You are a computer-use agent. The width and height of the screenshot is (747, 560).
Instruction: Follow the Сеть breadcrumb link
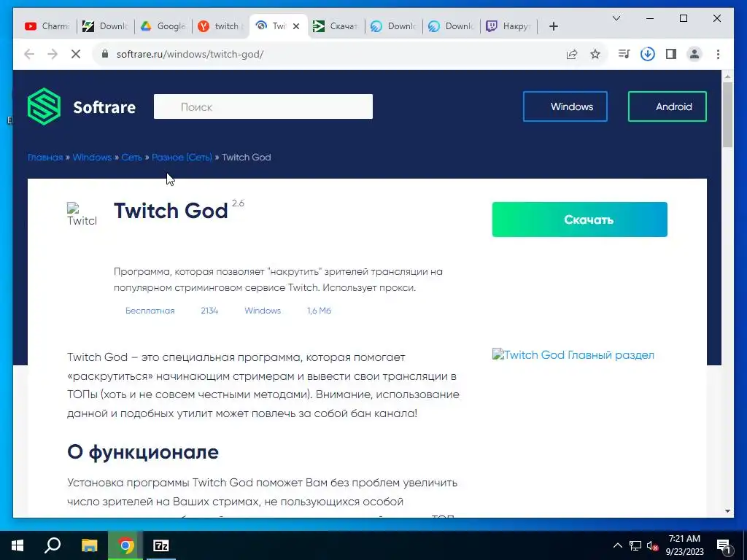131,157
